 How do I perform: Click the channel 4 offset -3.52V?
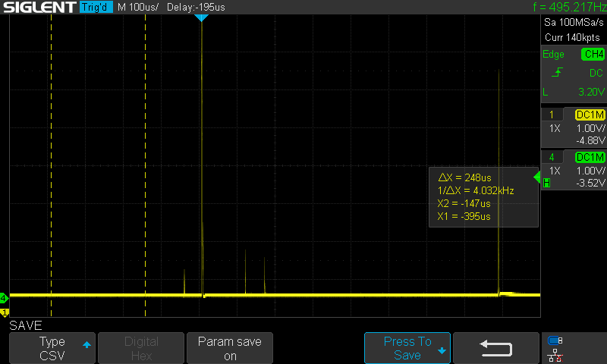point(590,183)
